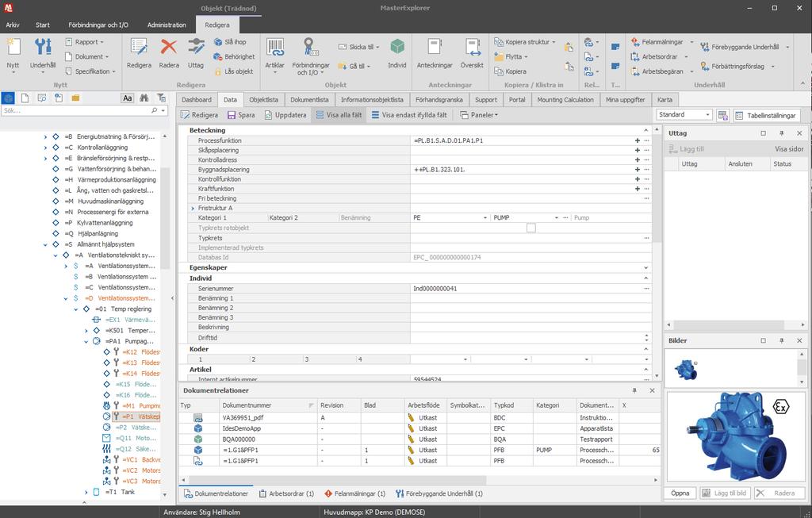Sort by the Dokumentnummer column header
Screen dimensions: 812x518
[268, 405]
